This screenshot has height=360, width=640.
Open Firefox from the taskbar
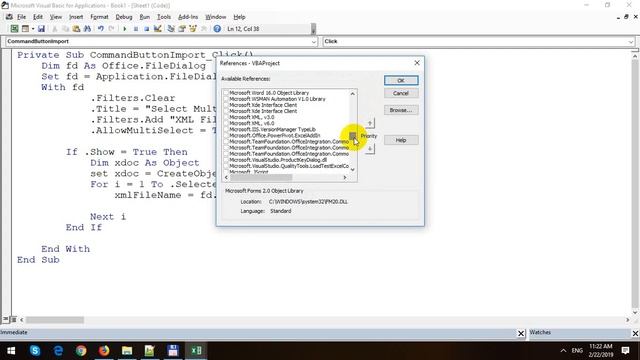104,351
